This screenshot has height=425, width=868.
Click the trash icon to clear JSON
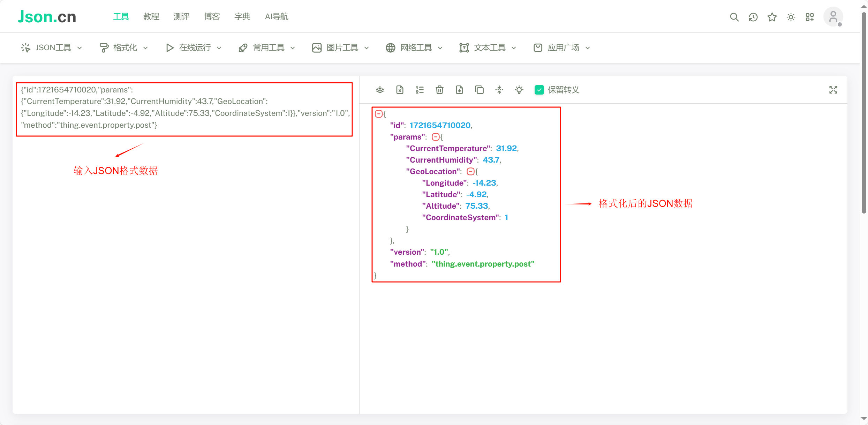pyautogui.click(x=439, y=90)
